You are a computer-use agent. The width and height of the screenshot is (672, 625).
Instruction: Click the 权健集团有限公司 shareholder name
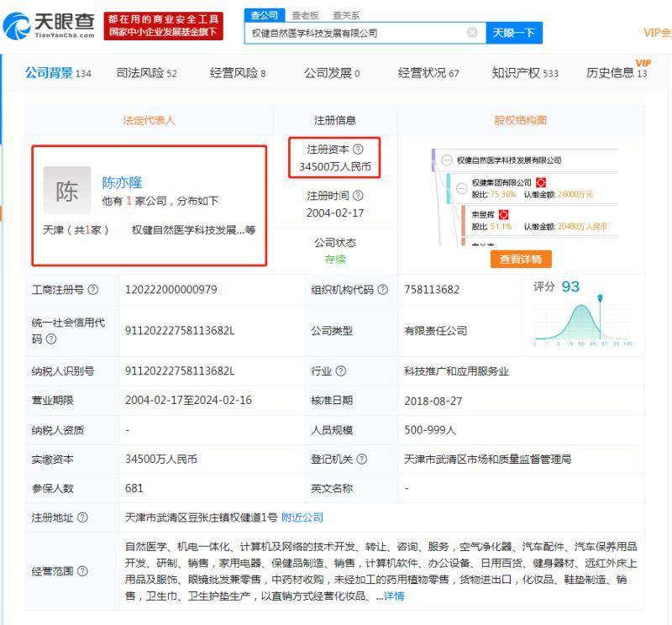click(501, 182)
